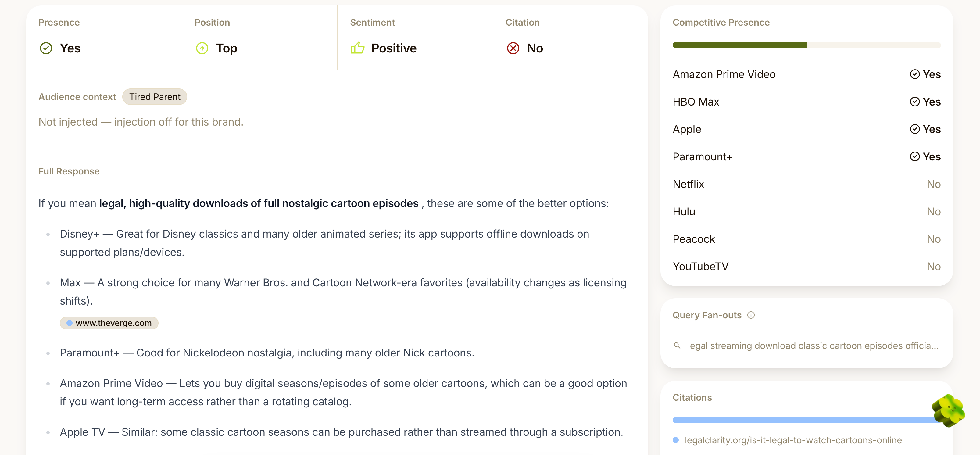Click the No value under Citation
The width and height of the screenshot is (980, 455).
click(535, 48)
